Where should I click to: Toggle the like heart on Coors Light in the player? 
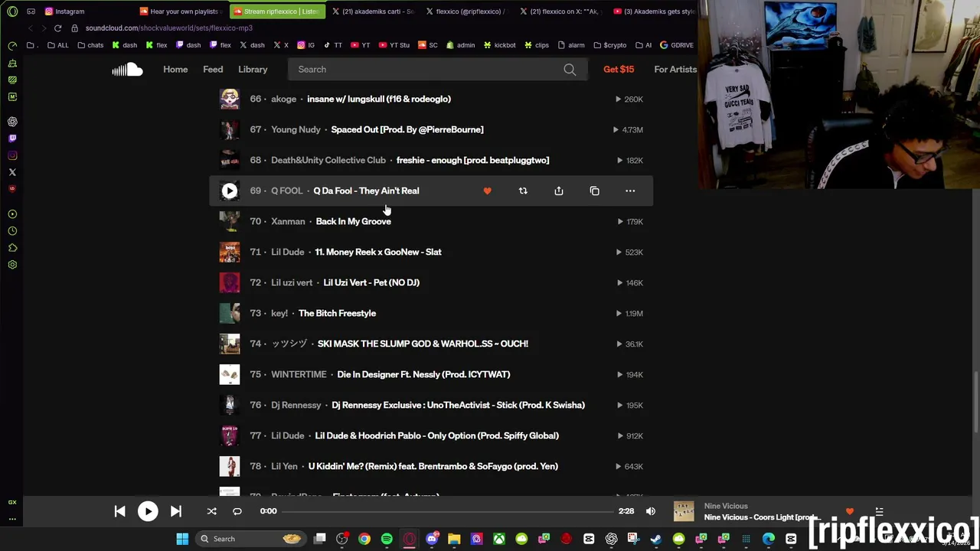[x=849, y=511]
